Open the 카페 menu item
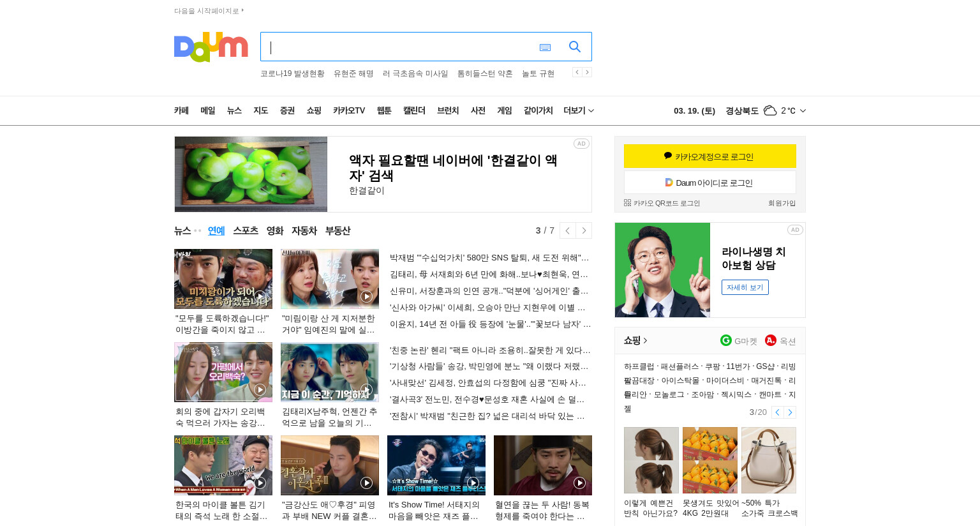Screen dimensions: 980x526 [x=181, y=110]
